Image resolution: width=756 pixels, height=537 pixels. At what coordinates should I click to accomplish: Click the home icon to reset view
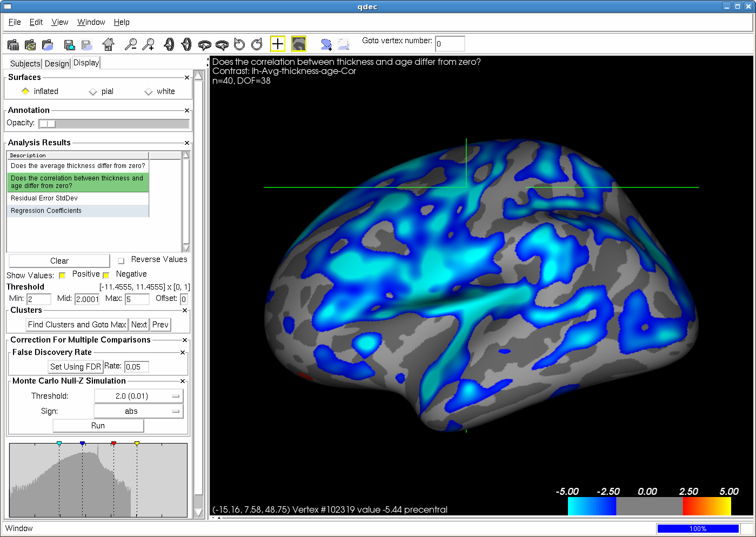pos(108,44)
